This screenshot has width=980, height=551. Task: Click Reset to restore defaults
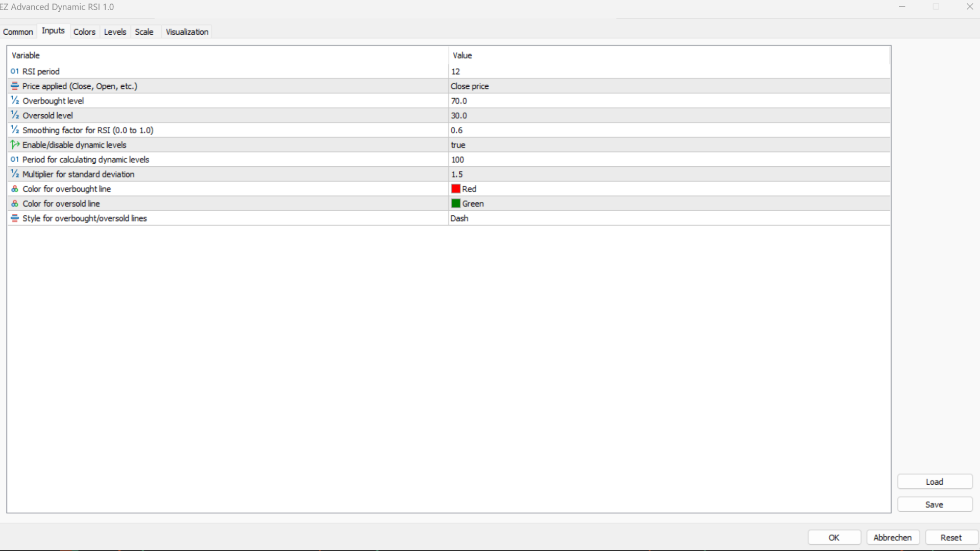pos(951,537)
